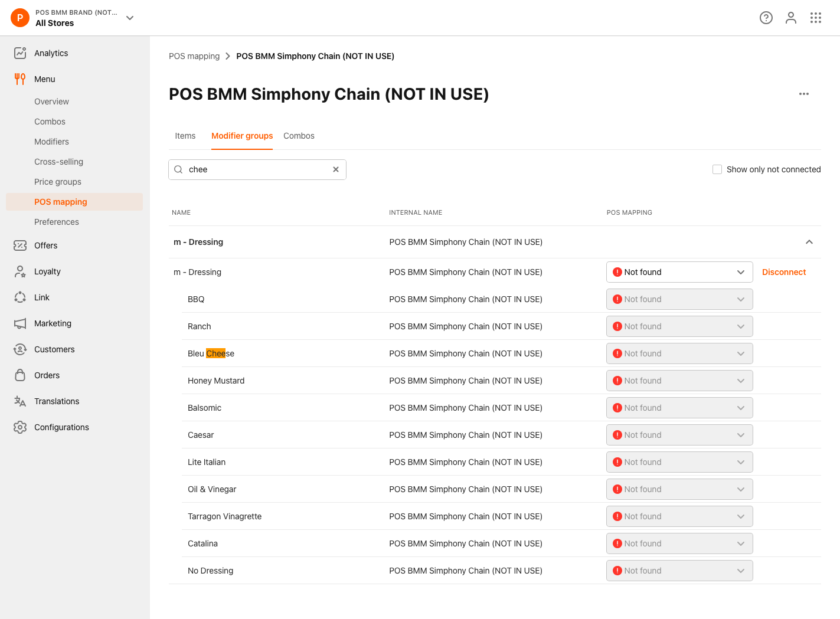Open the apps grid icon

[815, 18]
